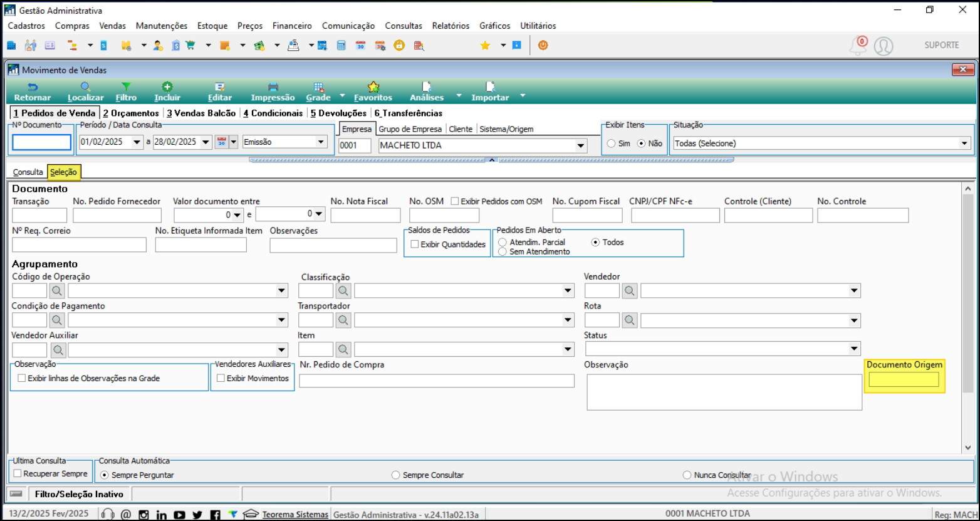Viewport: 980px width, 521px height.
Task: Click the LinkedIn icon in status bar
Action: pos(162,515)
